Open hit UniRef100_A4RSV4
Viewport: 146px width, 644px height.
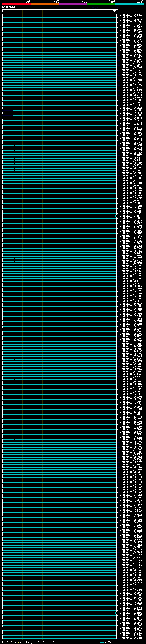pyautogui.click(x=131, y=113)
